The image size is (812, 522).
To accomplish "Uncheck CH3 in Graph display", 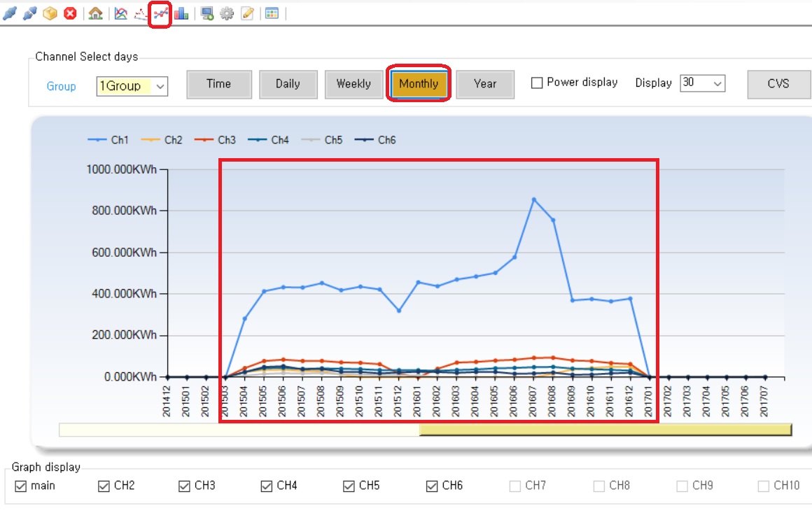I will [184, 486].
